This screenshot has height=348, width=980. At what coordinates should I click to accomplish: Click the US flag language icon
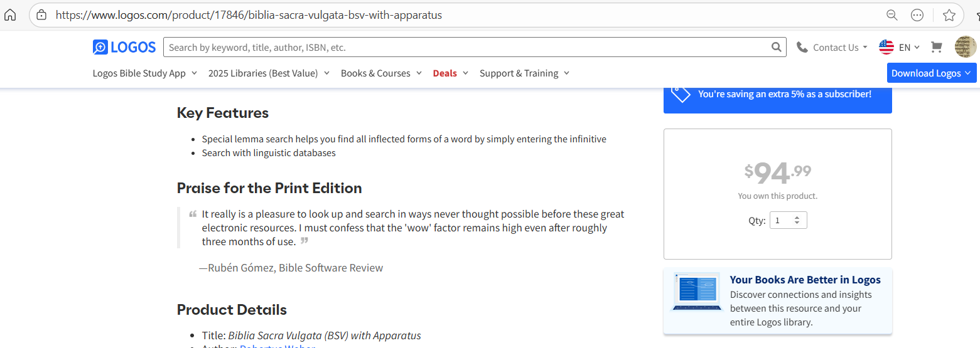[x=886, y=47]
